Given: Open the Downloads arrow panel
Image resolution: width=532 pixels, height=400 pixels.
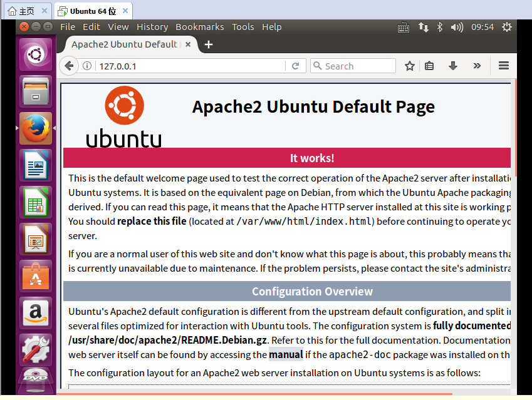Looking at the screenshot, I should (453, 66).
